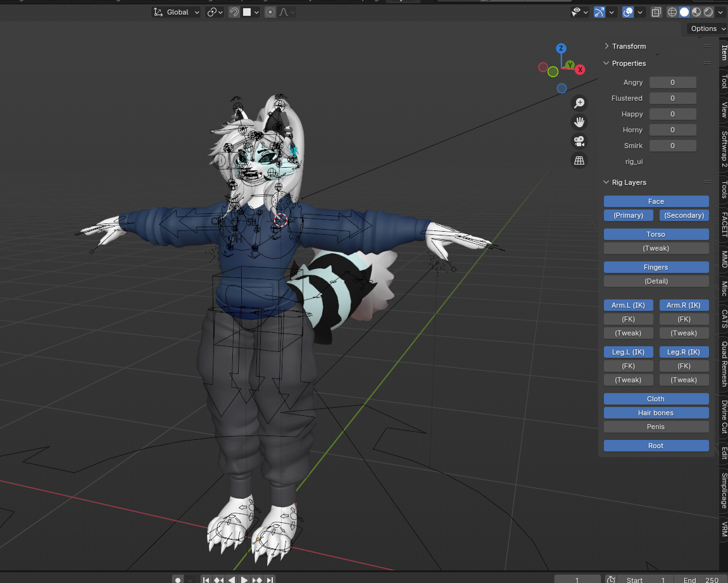
Task: Toggle the viewport gizmos button
Action: (x=599, y=12)
